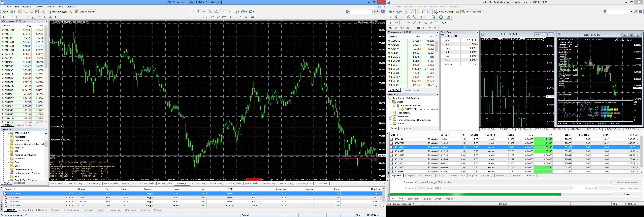The height and width of the screenshot is (217, 644).
Task: Click Новый Ордер button in Alpari window
Action: [58, 12]
